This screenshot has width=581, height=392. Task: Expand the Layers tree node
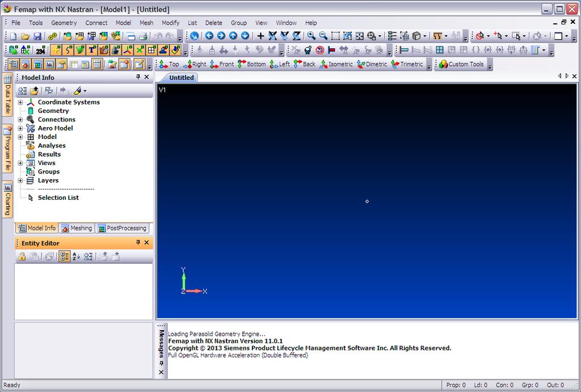(x=20, y=180)
